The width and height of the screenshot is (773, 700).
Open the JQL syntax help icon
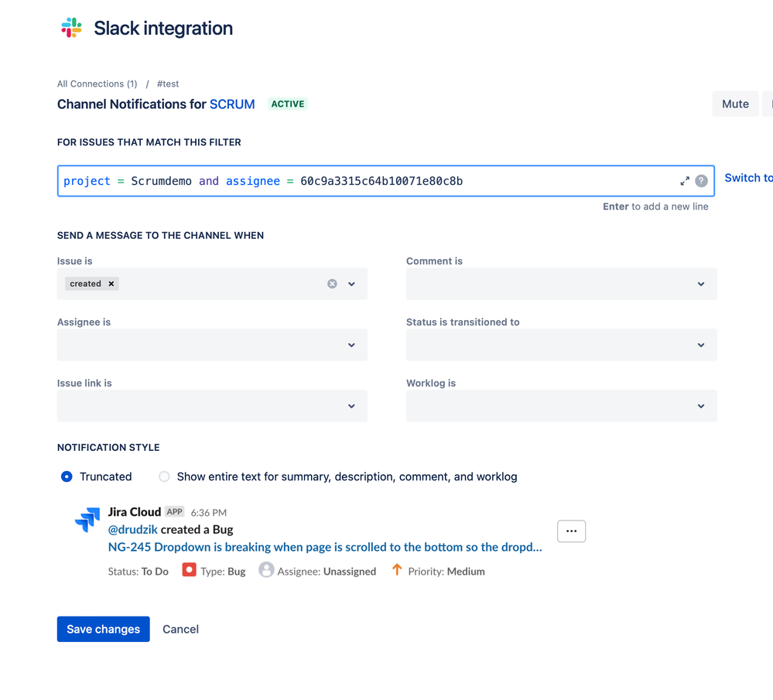(x=701, y=181)
